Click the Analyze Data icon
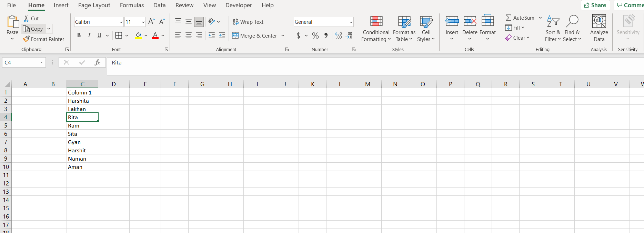Image resolution: width=644 pixels, height=233 pixels. (x=599, y=21)
